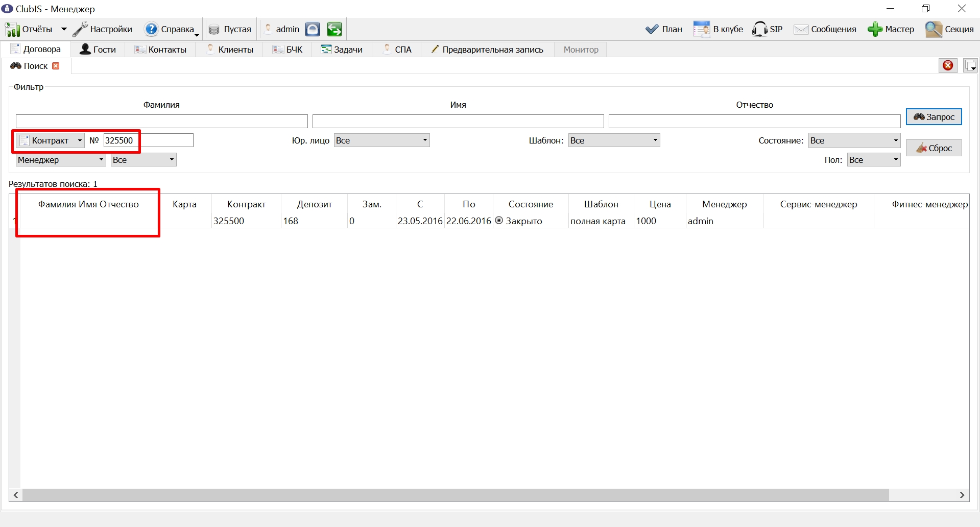Click the Сброс reset button

[934, 148]
